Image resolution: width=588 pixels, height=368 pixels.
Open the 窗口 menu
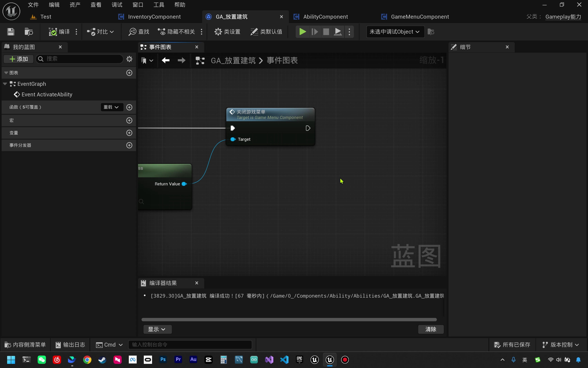(138, 5)
